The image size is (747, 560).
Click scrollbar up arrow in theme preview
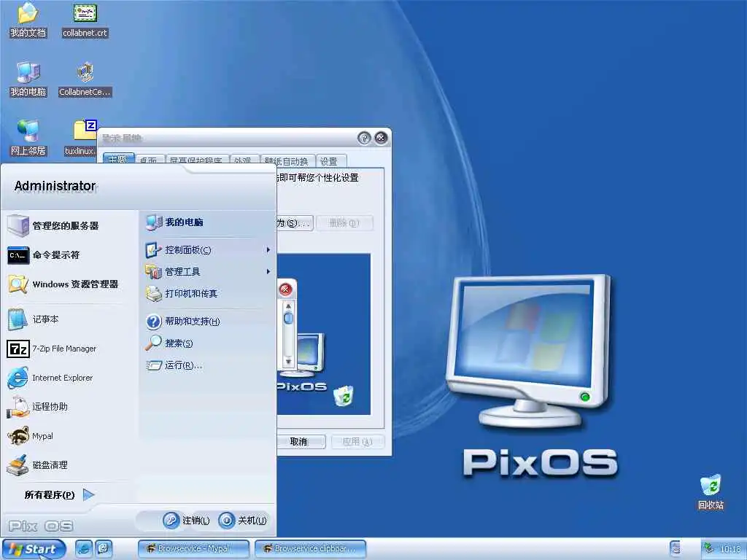[x=288, y=306]
